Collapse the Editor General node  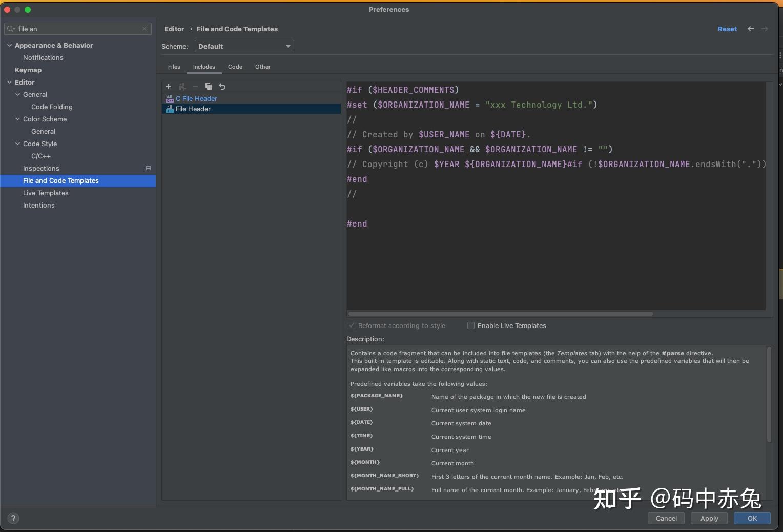pos(17,94)
